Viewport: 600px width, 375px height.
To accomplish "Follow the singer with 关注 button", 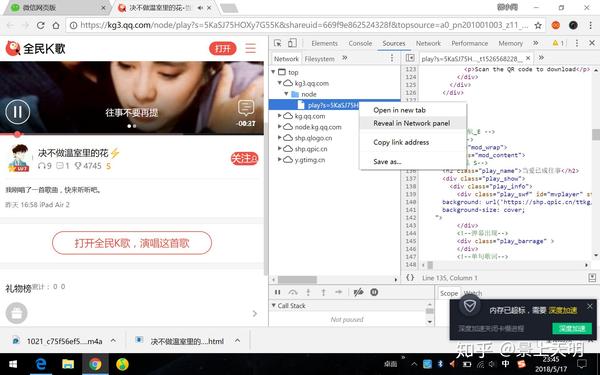I will tap(244, 158).
